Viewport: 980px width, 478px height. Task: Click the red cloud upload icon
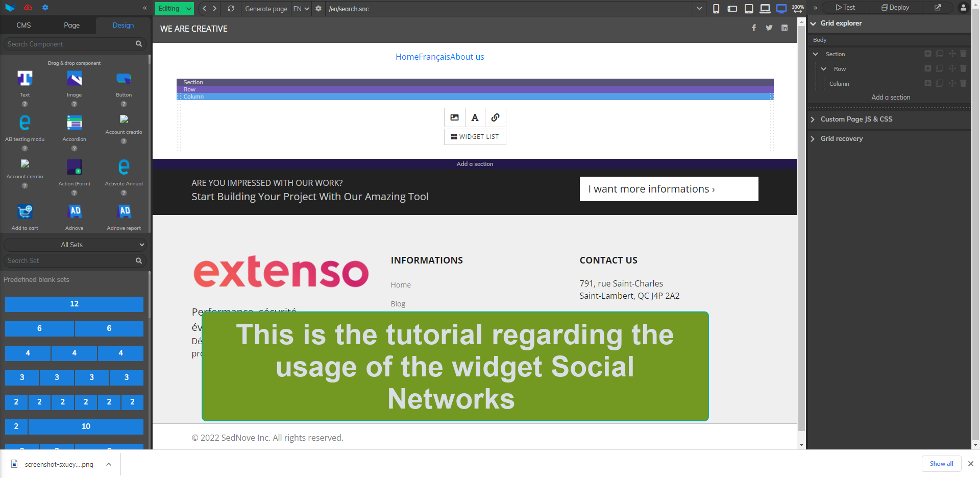pos(28,8)
